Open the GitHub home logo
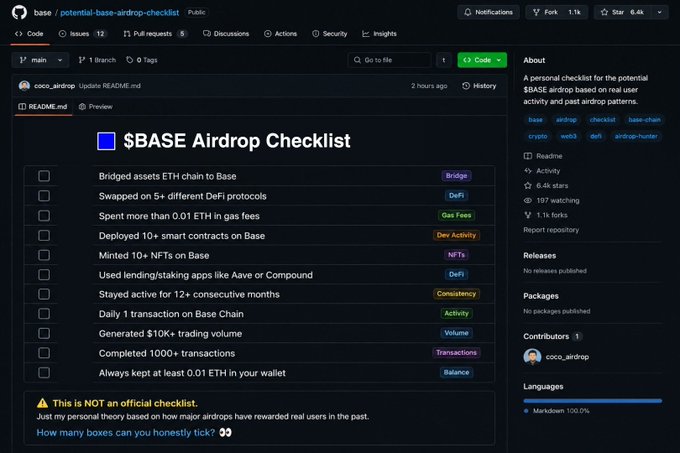 click(x=19, y=12)
